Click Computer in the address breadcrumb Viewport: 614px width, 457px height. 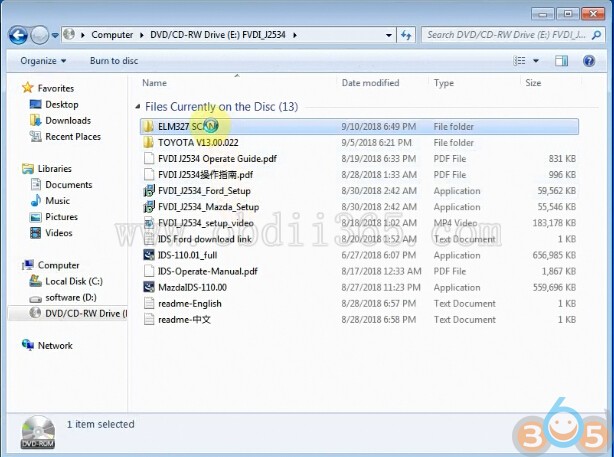pos(112,35)
